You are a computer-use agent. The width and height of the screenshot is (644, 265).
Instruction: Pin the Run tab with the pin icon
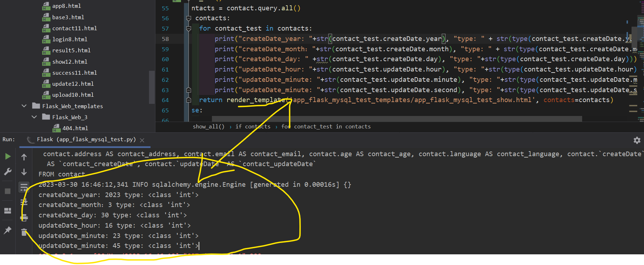point(8,230)
